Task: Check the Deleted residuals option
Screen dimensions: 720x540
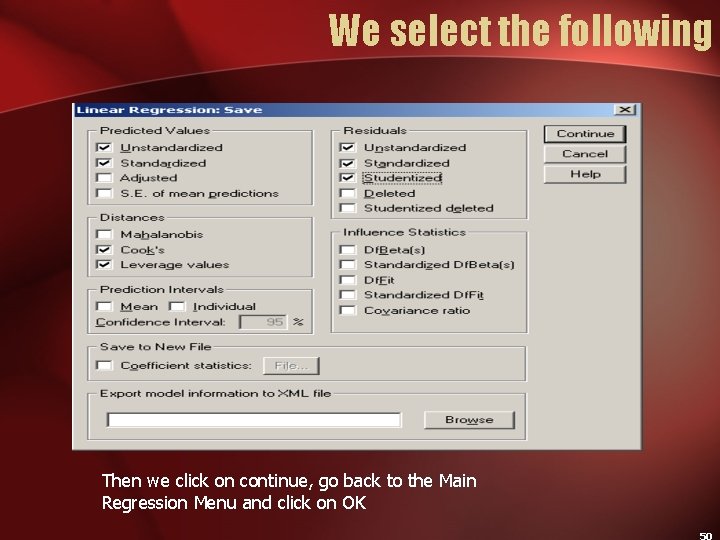Action: [348, 193]
